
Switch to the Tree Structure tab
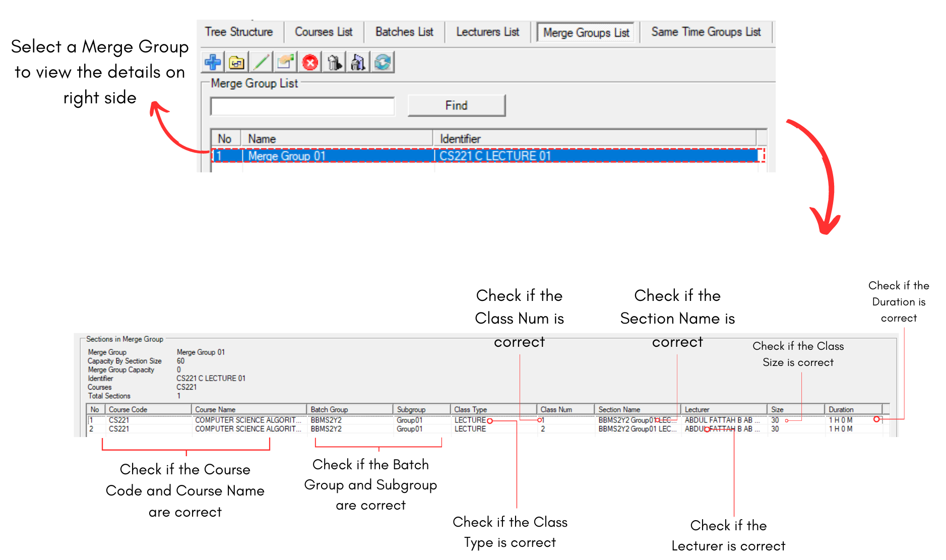pos(239,32)
